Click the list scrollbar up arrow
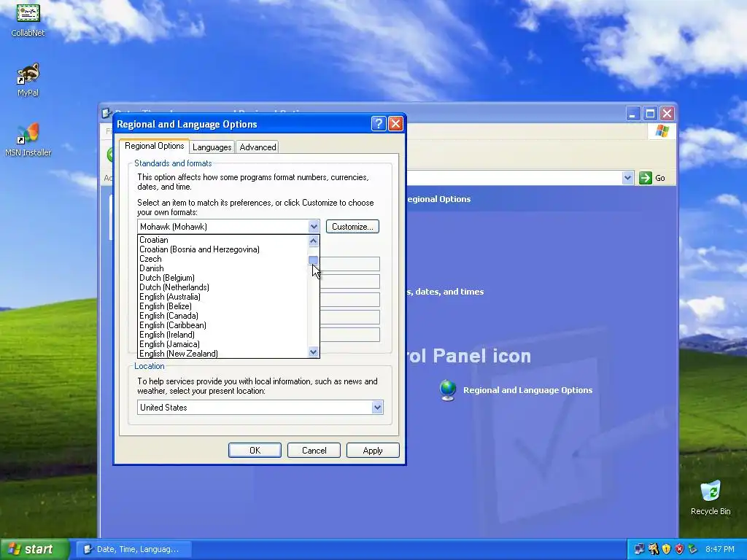 313,241
